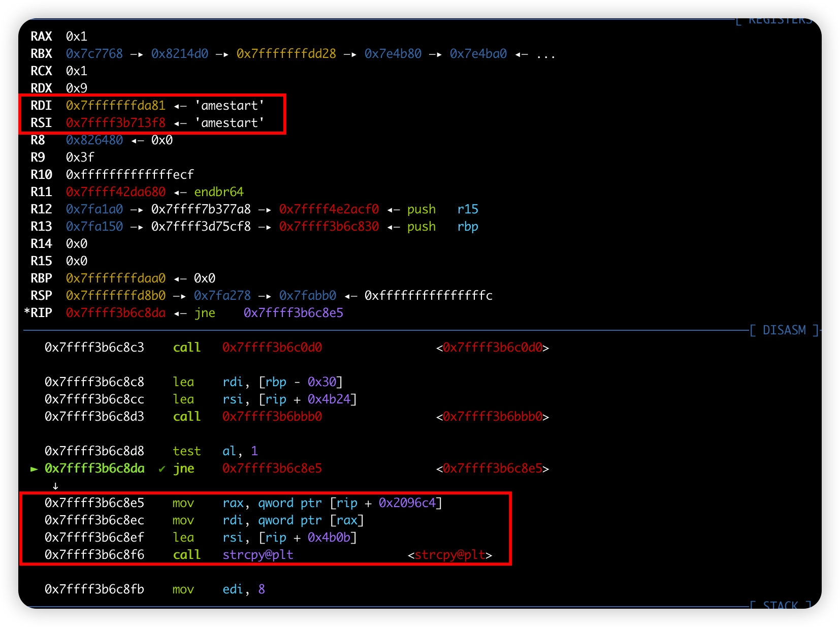Click the highlighted address 0x7ffff3b6c8da

[x=94, y=468]
